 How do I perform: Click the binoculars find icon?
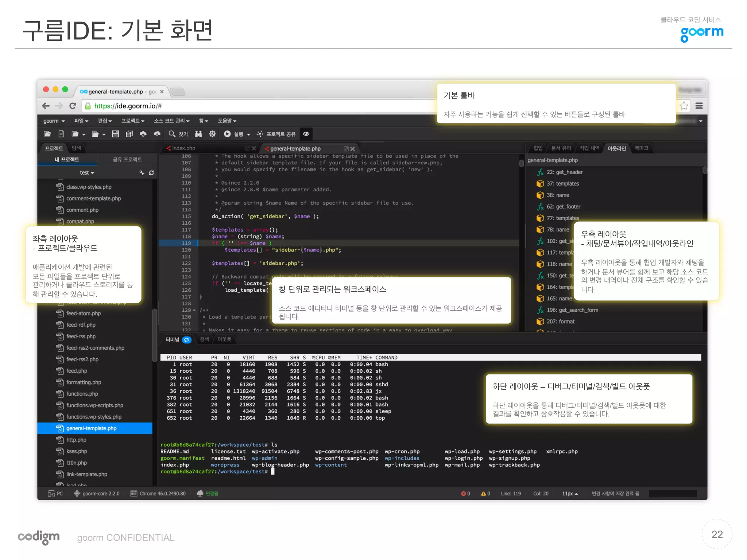click(198, 134)
